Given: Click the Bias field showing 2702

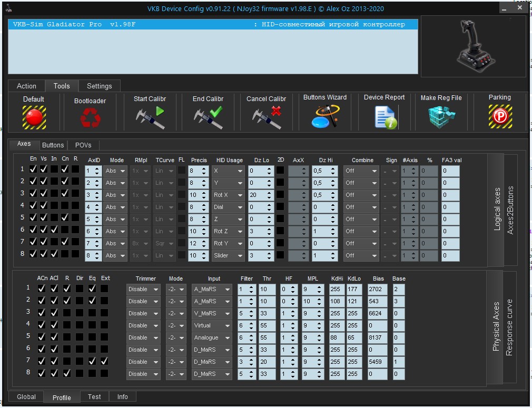Looking at the screenshot, I should [378, 289].
